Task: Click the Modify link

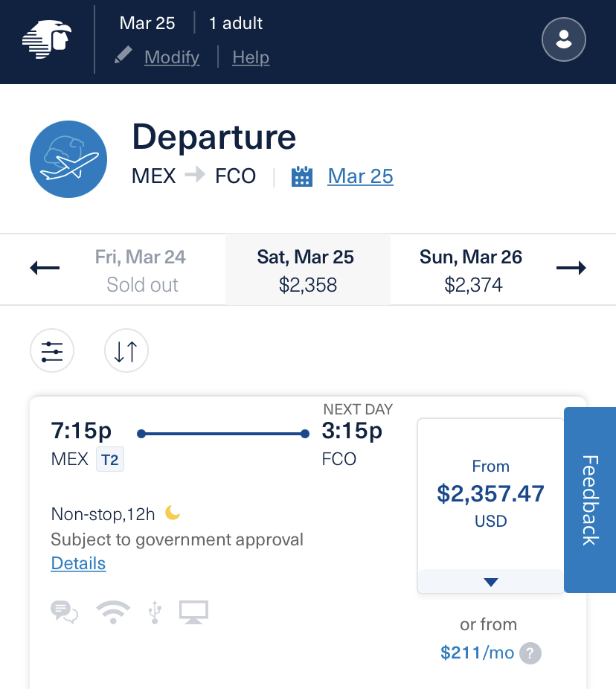Action: click(172, 57)
